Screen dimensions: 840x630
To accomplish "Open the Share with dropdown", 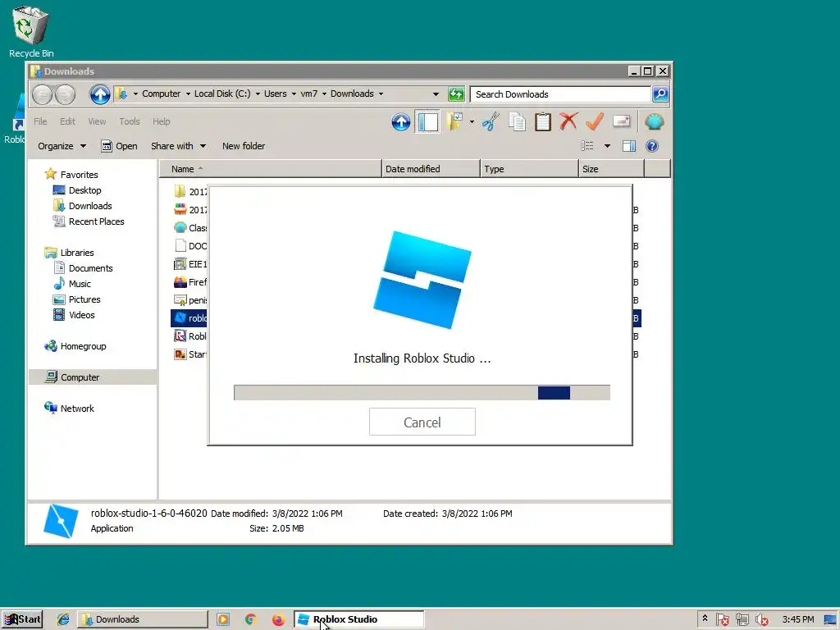I will click(x=178, y=146).
